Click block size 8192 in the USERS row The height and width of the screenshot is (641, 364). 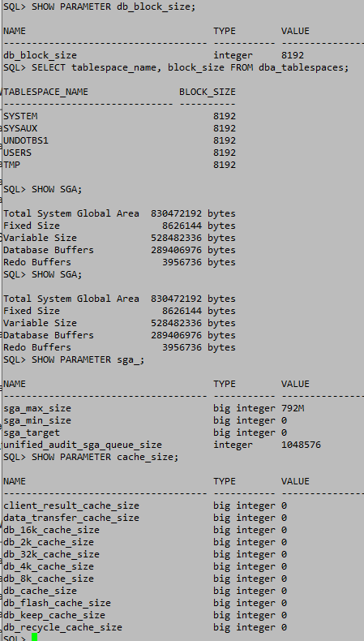[225, 153]
